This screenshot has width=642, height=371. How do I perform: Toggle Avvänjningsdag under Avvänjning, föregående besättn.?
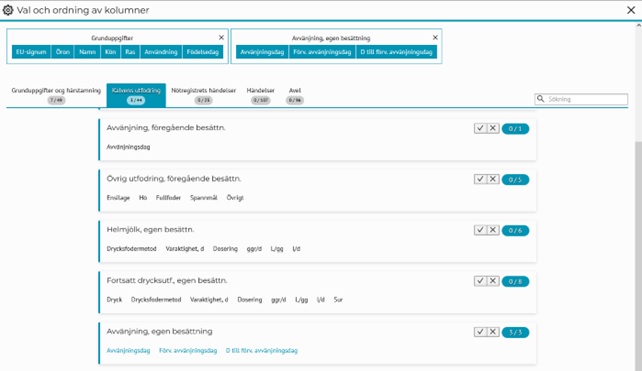128,147
